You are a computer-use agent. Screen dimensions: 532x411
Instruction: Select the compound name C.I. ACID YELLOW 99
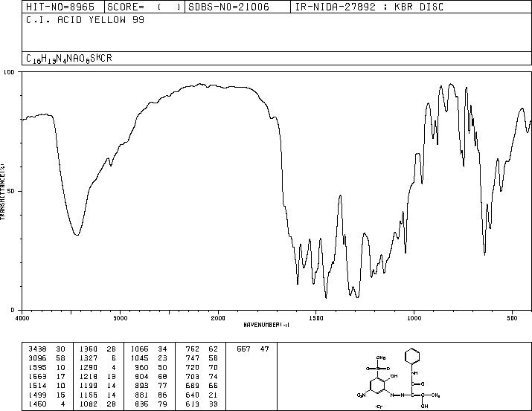85,20
